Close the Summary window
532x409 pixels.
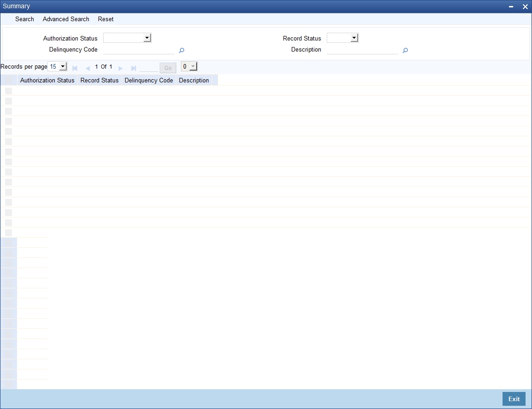click(525, 6)
